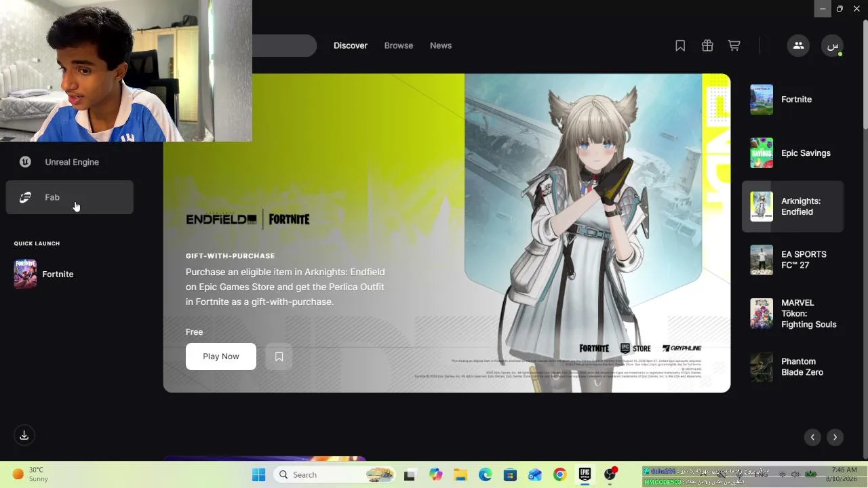Select the Arknights: Endfield carousel thumbnail
The image size is (868, 488).
pyautogui.click(x=762, y=207)
